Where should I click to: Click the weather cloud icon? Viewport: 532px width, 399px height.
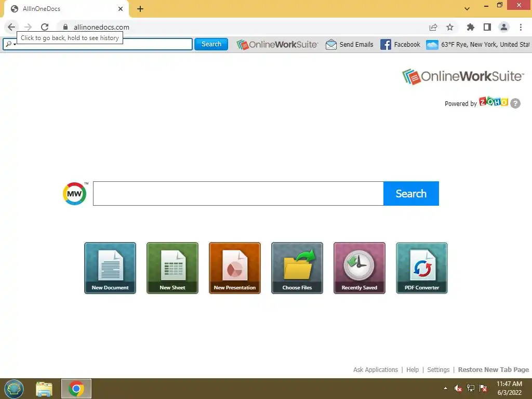[432, 45]
